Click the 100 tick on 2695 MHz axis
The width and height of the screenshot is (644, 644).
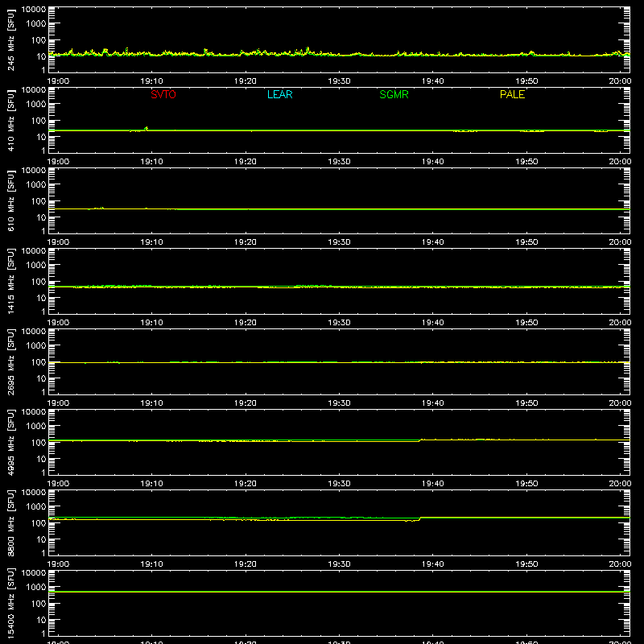tap(39, 361)
